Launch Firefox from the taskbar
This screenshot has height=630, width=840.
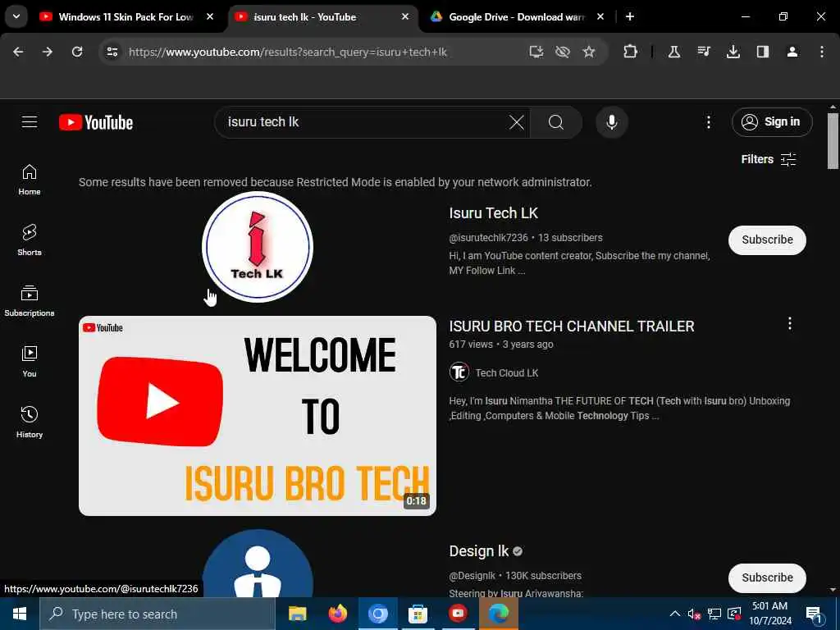pyautogui.click(x=337, y=614)
